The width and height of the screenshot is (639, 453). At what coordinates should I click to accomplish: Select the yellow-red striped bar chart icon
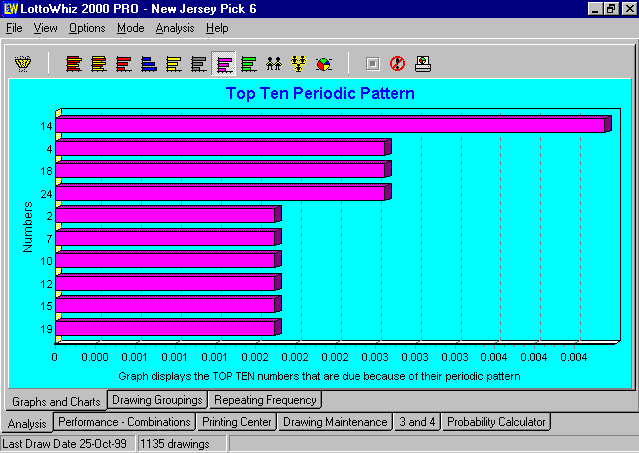[99, 64]
